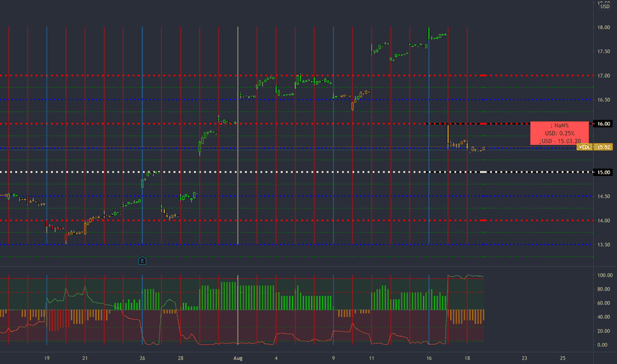Click the 80.00 indicator scale value
617x364 pixels.
[x=604, y=289]
